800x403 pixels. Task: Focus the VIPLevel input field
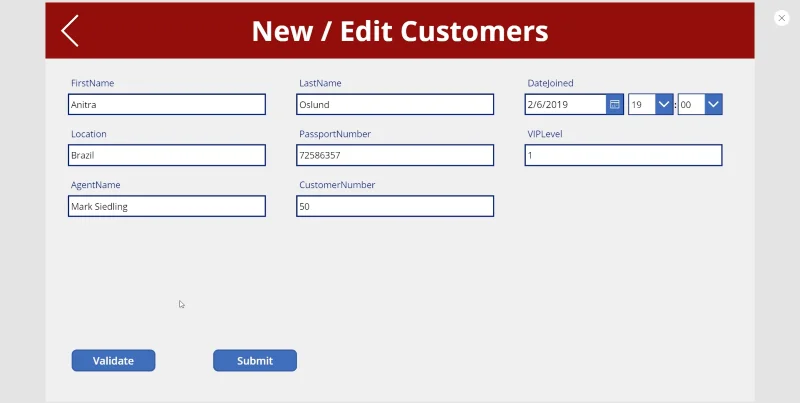[x=623, y=155]
